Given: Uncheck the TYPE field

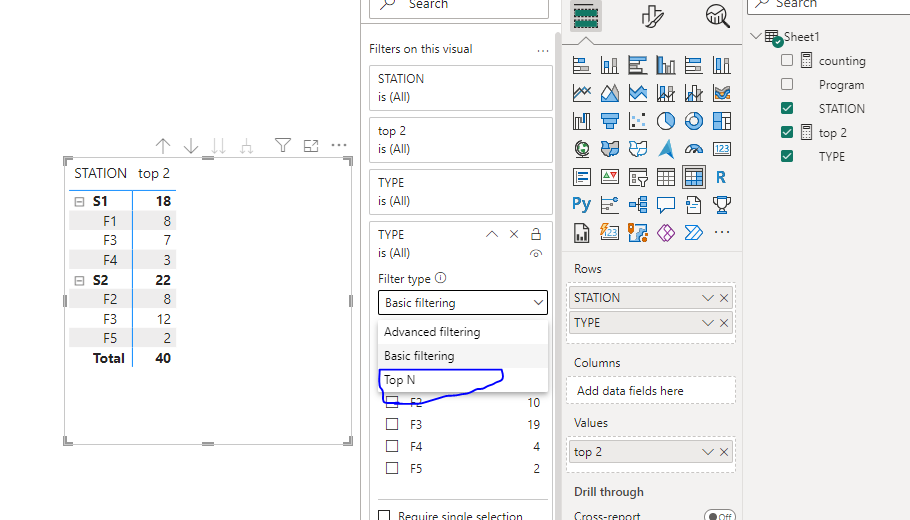Looking at the screenshot, I should tap(787, 156).
